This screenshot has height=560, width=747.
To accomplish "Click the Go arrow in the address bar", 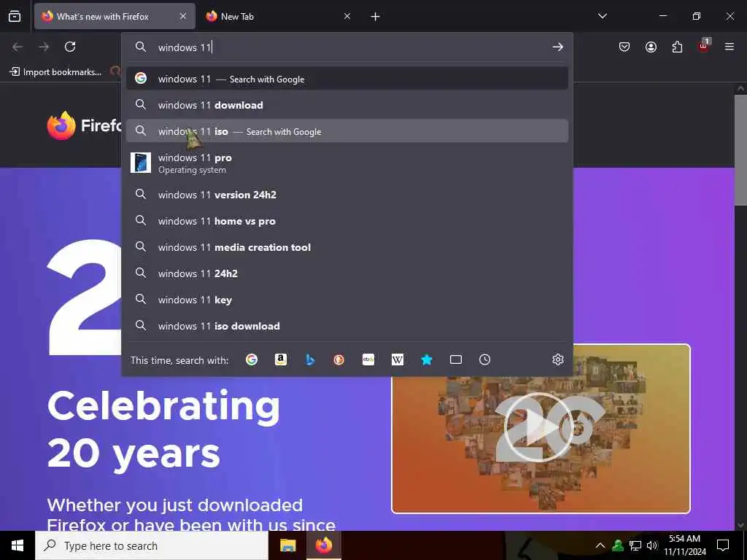I will 557,47.
